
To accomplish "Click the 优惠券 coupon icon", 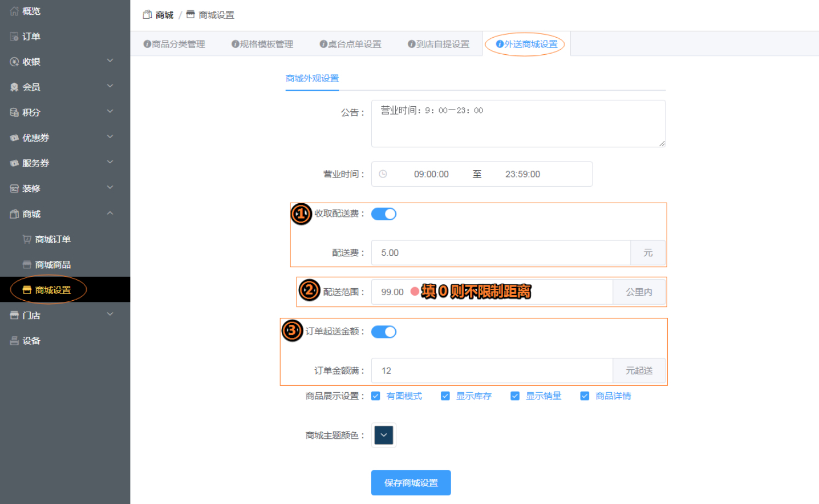I will [x=14, y=138].
